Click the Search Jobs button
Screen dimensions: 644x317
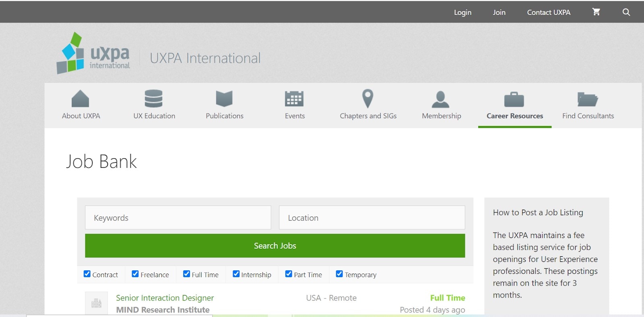point(275,246)
